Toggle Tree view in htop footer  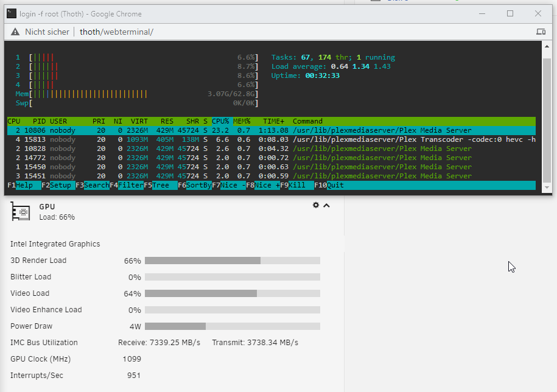click(161, 185)
